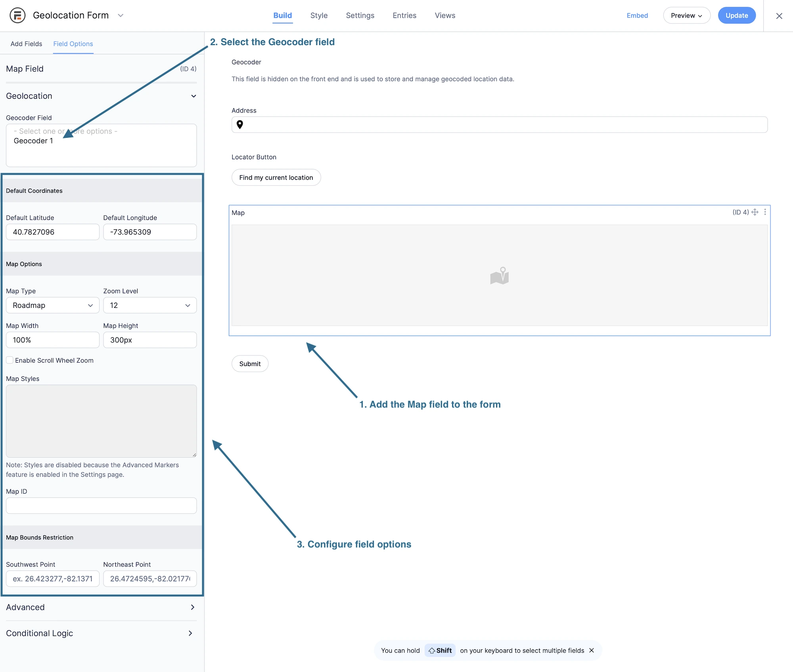
Task: Click the map placeholder icon
Action: pyautogui.click(x=499, y=275)
